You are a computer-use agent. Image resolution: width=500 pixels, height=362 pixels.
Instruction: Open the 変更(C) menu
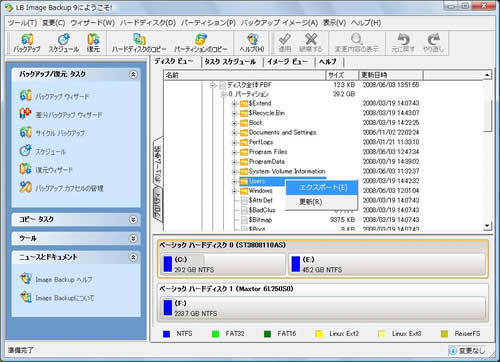(54, 23)
